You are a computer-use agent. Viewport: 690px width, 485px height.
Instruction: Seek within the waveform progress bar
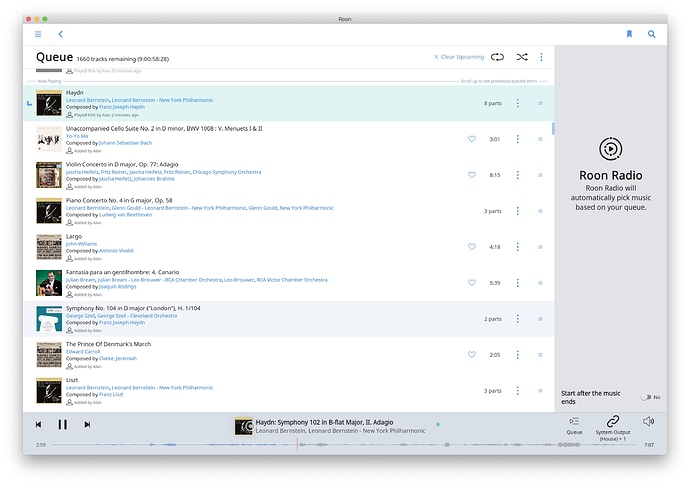click(x=344, y=445)
